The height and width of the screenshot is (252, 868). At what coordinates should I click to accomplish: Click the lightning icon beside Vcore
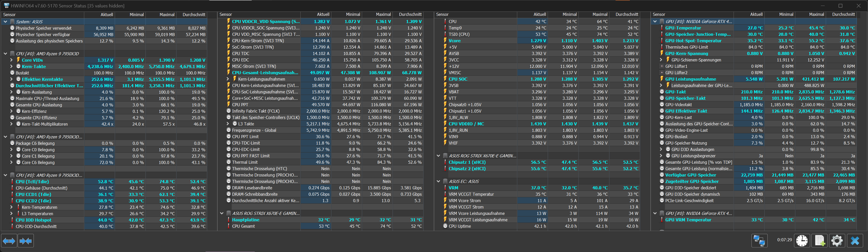(x=445, y=41)
